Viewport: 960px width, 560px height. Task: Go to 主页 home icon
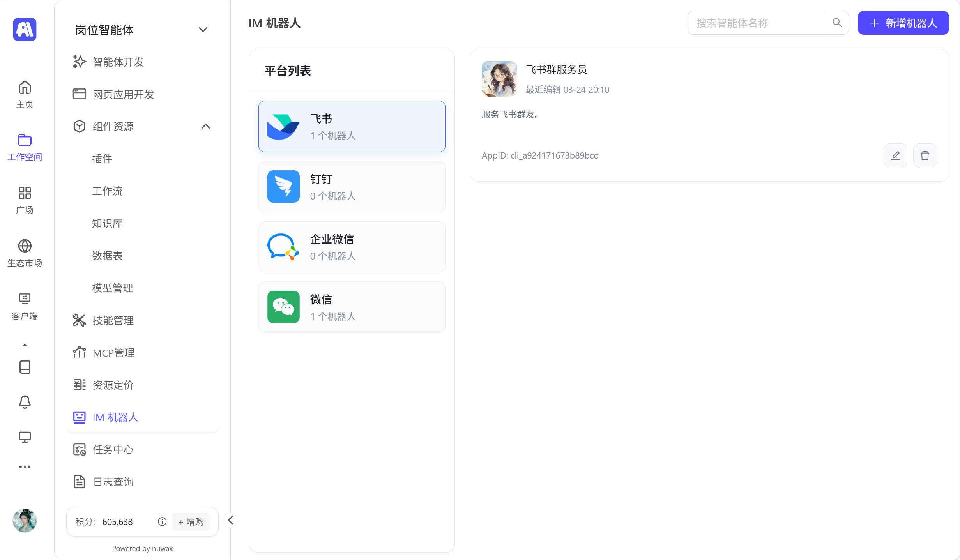(x=25, y=88)
